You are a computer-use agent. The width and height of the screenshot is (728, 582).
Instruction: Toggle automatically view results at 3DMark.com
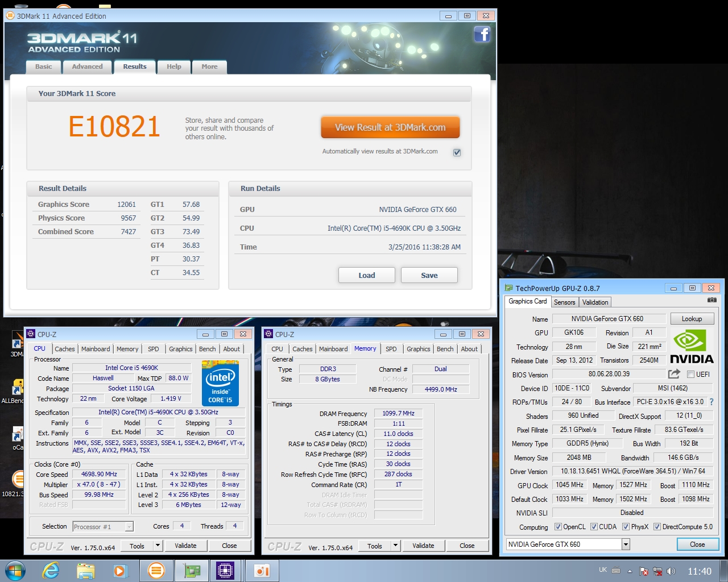tap(457, 152)
